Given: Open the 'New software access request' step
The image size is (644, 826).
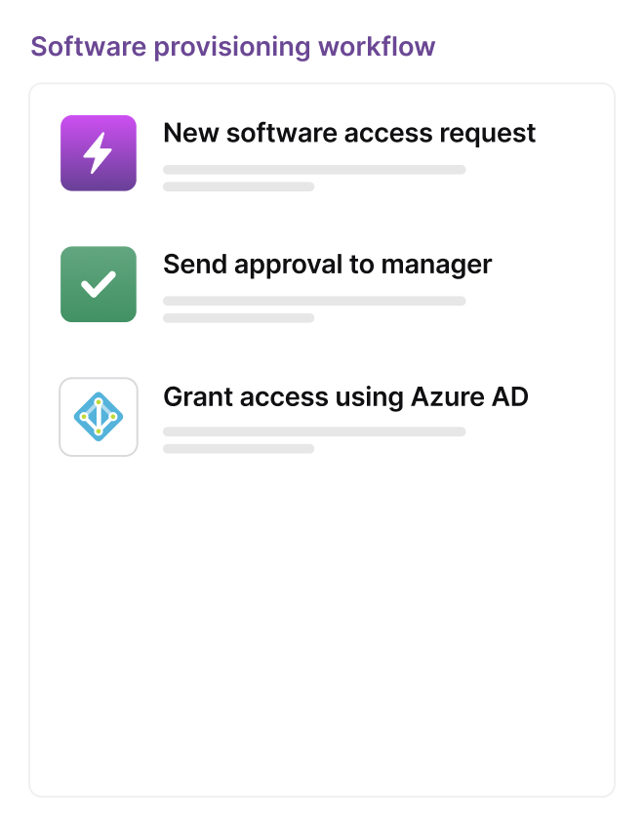Looking at the screenshot, I should pos(349,133).
